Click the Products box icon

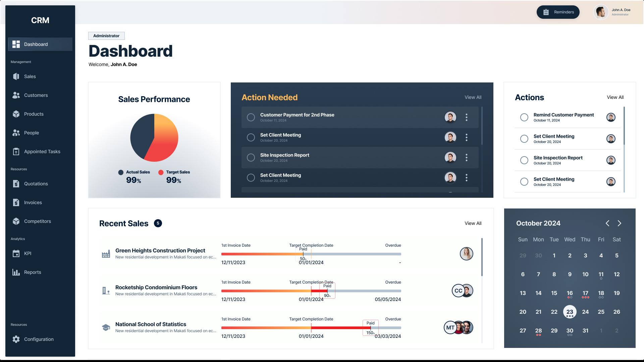(x=16, y=114)
